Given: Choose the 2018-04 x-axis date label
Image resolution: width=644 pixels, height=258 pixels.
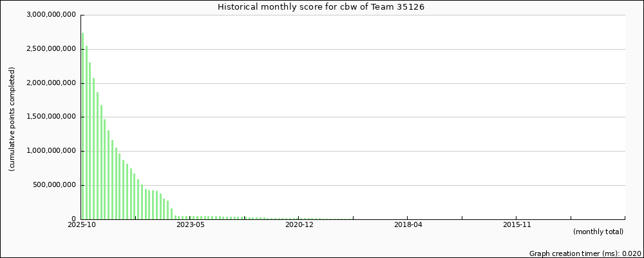Looking at the screenshot, I should pos(408,225).
